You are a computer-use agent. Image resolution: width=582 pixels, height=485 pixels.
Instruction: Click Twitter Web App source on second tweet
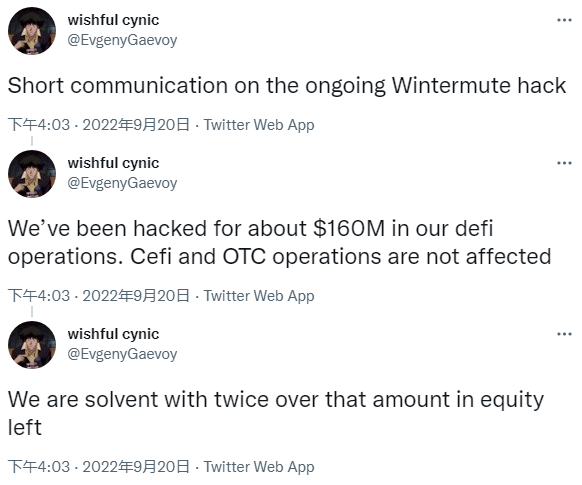pos(259,296)
